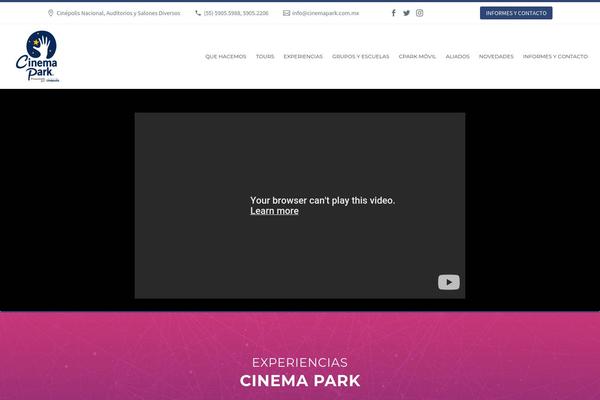Open the Twitter icon link
600x400 pixels.
[x=406, y=13]
